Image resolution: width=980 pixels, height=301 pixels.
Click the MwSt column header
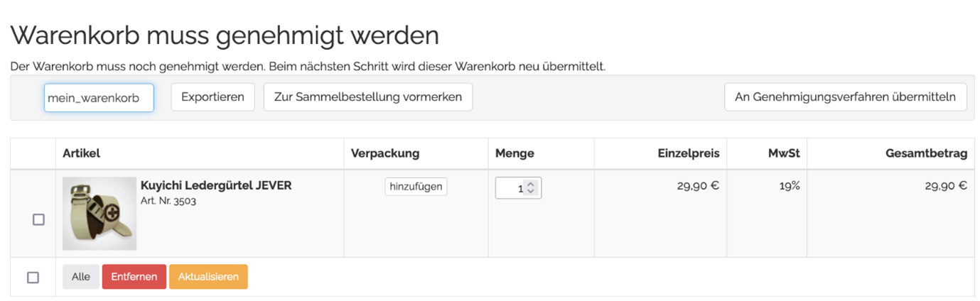785,153
